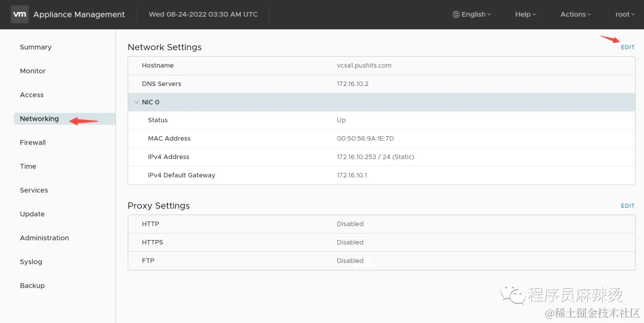Click the VMware vm logo icon
This screenshot has height=323, width=644.
(19, 14)
